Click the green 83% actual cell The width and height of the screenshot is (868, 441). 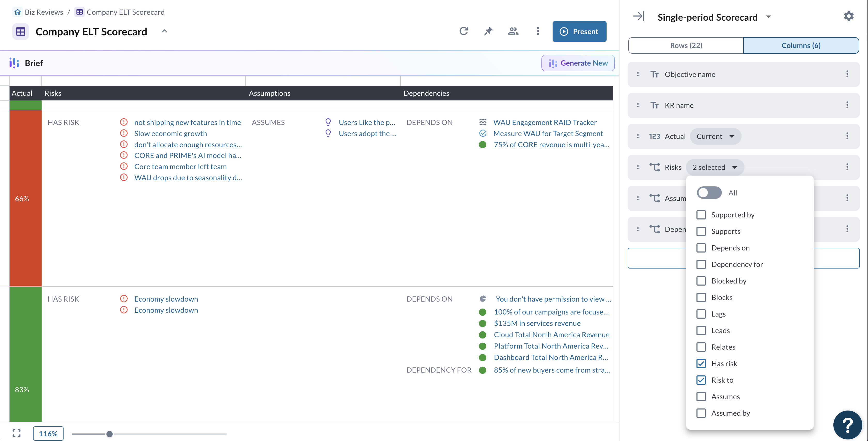coord(25,354)
